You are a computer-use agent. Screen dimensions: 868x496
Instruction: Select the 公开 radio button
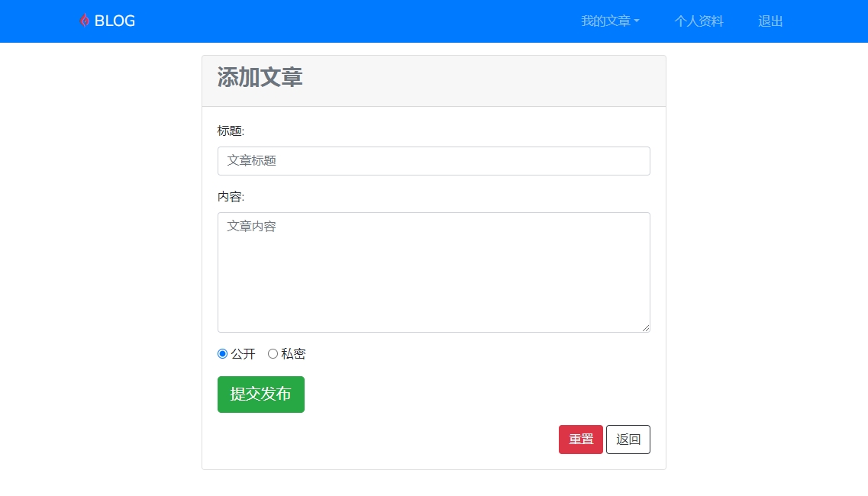click(x=223, y=354)
